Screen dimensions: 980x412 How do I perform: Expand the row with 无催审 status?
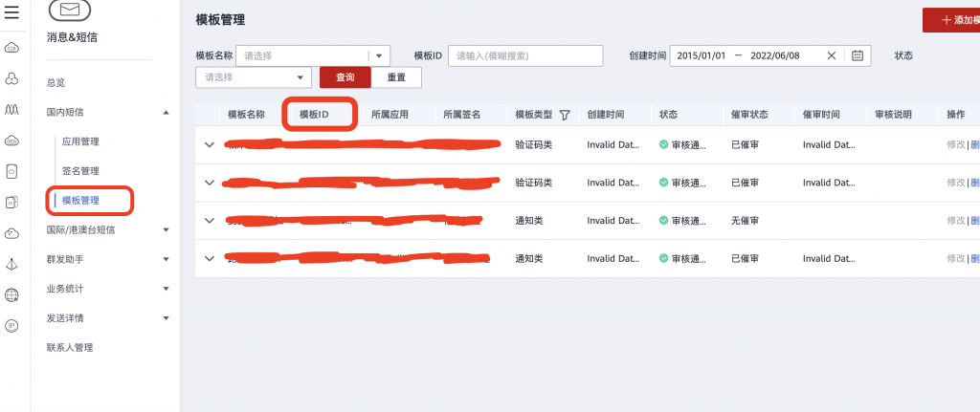210,221
